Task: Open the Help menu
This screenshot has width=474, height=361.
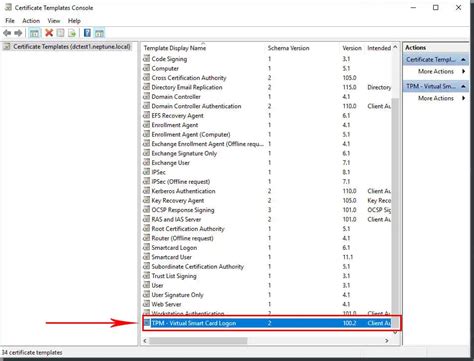Action: [x=74, y=21]
